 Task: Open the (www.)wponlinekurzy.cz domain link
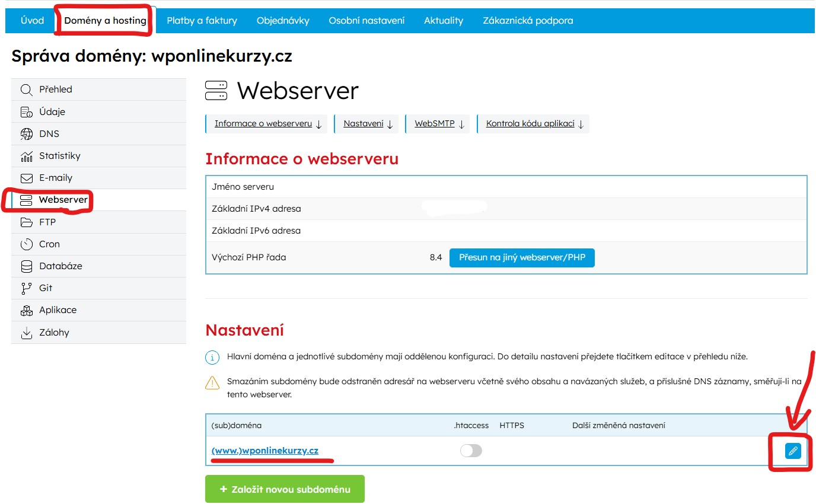coord(264,451)
